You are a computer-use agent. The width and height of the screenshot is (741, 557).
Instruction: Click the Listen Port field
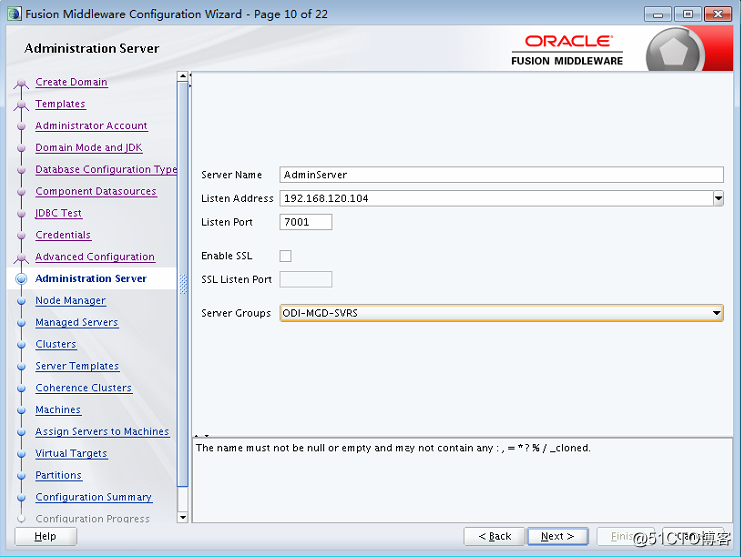tap(306, 222)
